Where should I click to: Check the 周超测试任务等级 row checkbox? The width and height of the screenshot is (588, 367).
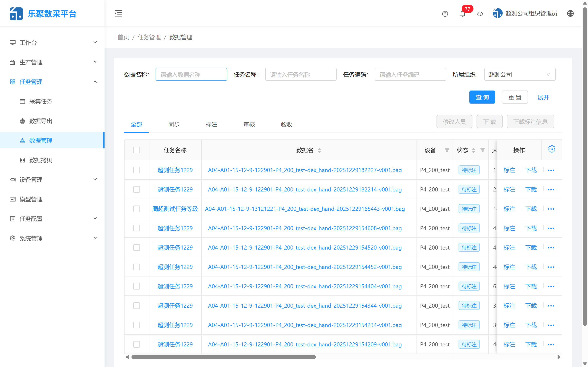coord(137,209)
